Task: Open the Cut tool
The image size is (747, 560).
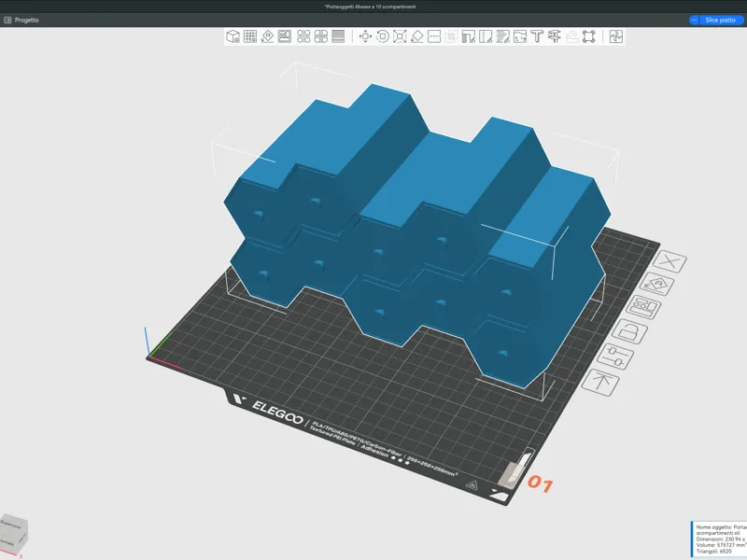Action: [x=434, y=36]
